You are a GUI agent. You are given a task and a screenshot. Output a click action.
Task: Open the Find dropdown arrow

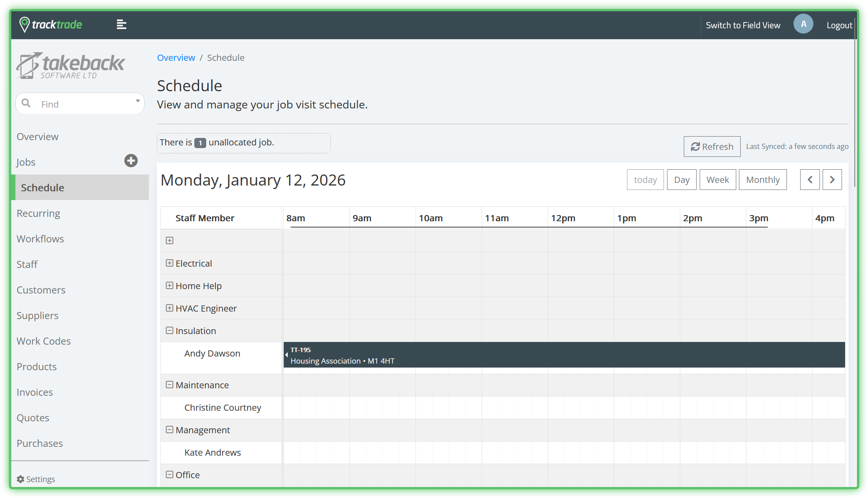(x=137, y=101)
